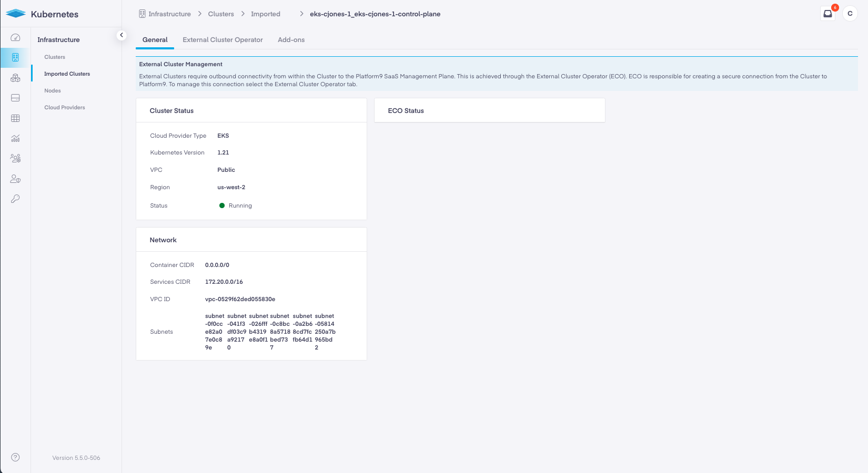Image resolution: width=868 pixels, height=473 pixels.
Task: Open the notifications inbox icon
Action: (827, 14)
